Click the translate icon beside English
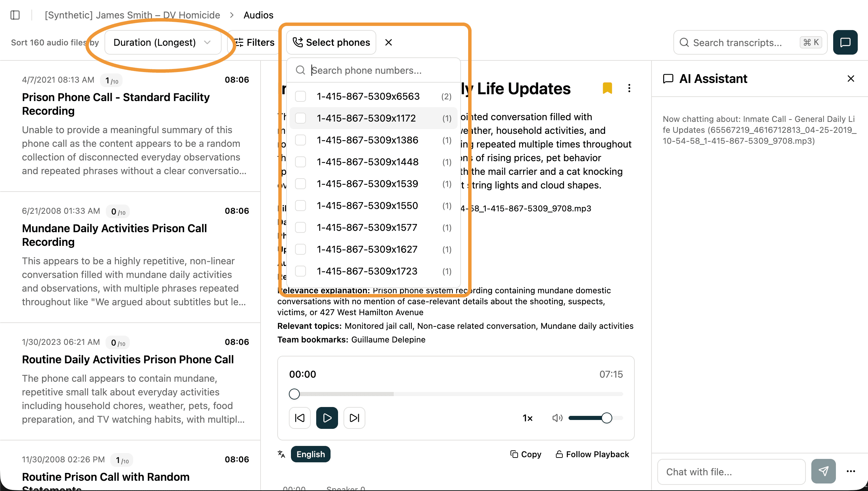Viewport: 868px width, 491px height. point(281,454)
